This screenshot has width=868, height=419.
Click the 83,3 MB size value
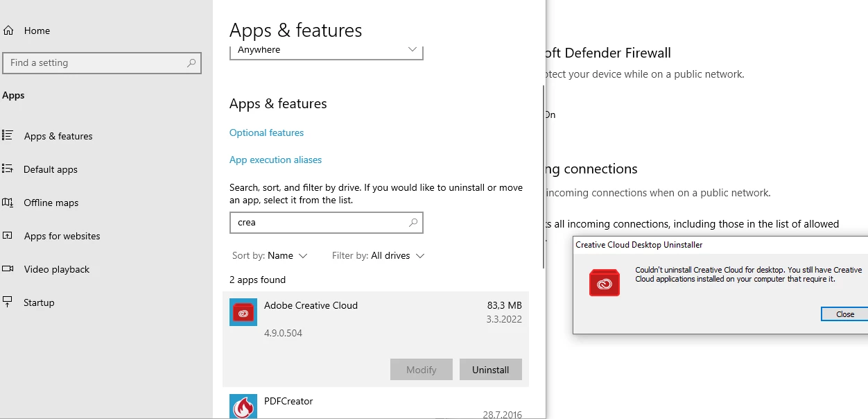pyautogui.click(x=505, y=305)
